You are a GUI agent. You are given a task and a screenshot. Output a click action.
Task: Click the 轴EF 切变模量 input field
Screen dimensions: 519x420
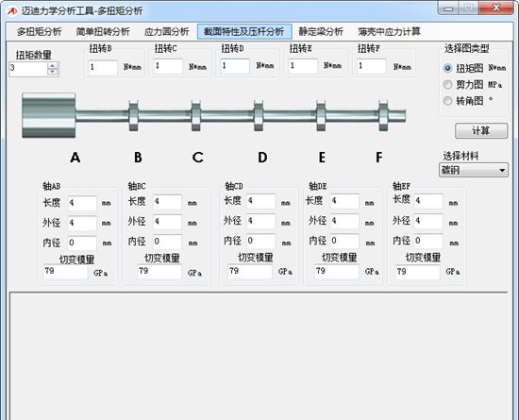[x=417, y=272]
